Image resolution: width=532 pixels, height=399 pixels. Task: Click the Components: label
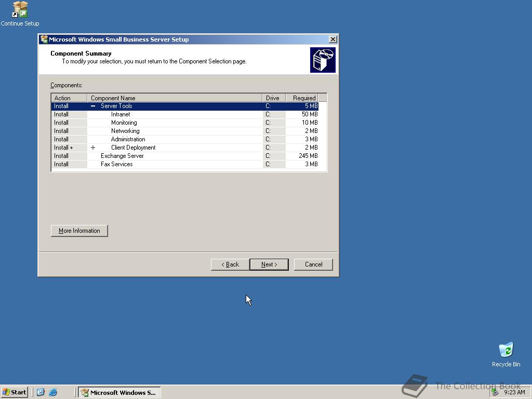click(x=66, y=86)
